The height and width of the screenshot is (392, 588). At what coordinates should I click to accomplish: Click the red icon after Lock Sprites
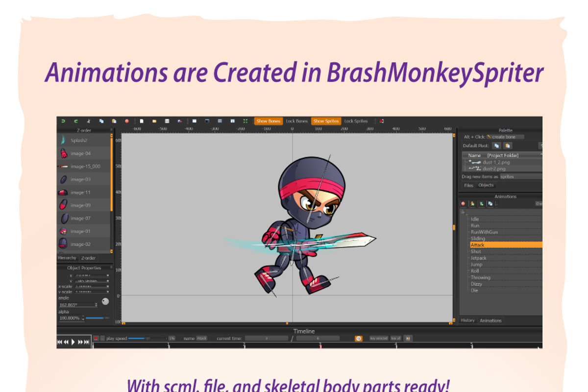point(381,121)
